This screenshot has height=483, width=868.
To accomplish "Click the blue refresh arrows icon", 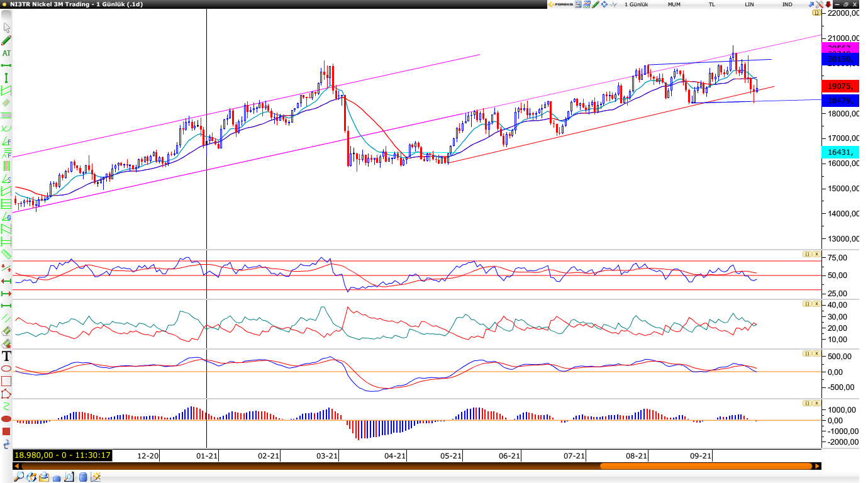I will [7, 444].
